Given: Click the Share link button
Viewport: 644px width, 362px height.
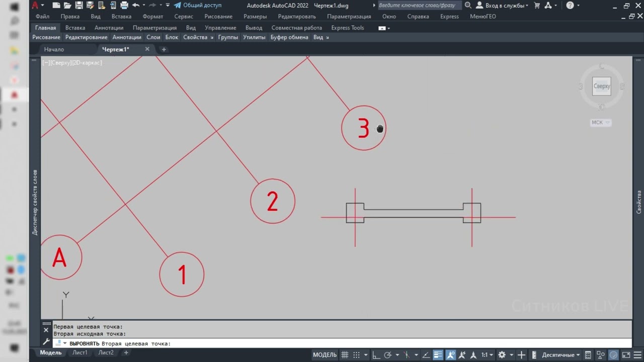Looking at the screenshot, I should coord(198,6).
